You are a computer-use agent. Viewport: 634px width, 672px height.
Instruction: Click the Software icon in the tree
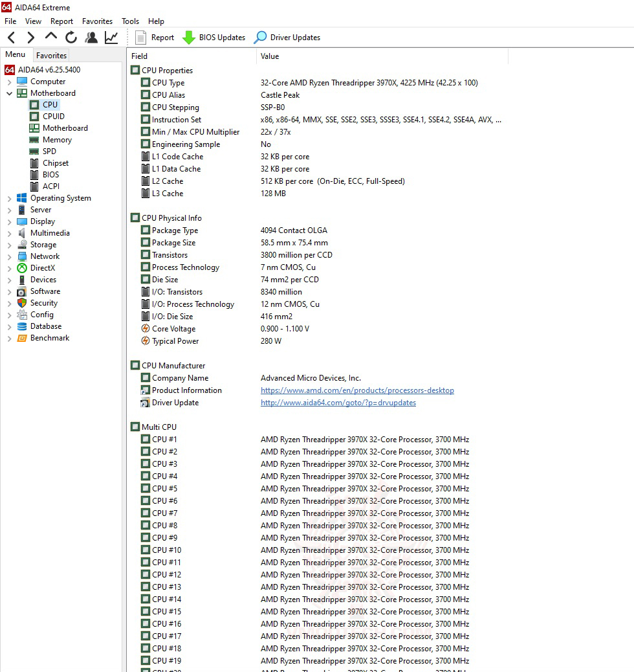[22, 291]
